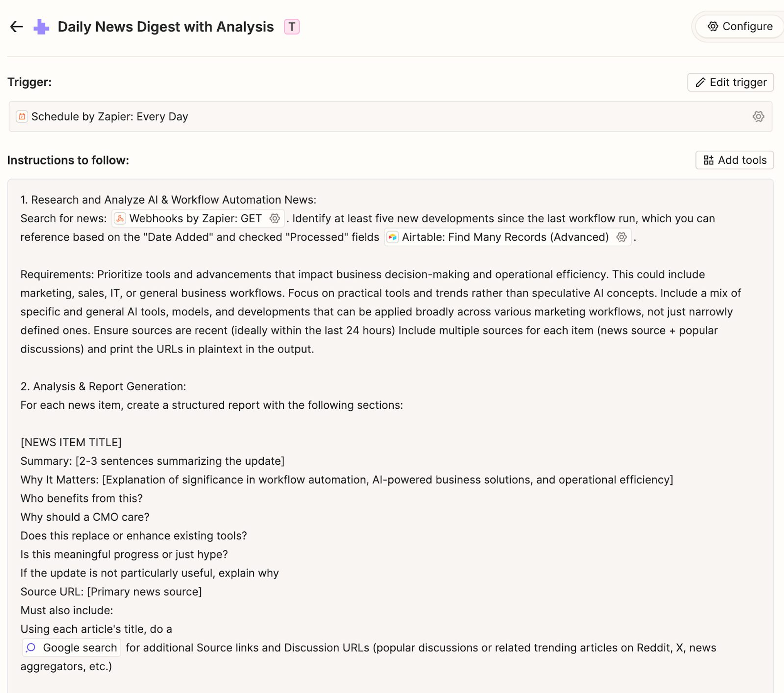This screenshot has height=693, width=784.
Task: Click the Google search magnifier icon
Action: pyautogui.click(x=31, y=648)
